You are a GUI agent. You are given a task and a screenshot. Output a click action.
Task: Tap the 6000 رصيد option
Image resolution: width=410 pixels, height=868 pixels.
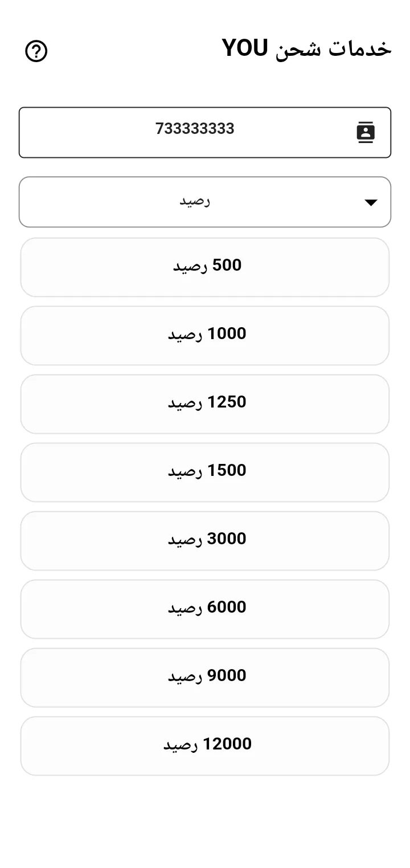tap(205, 609)
